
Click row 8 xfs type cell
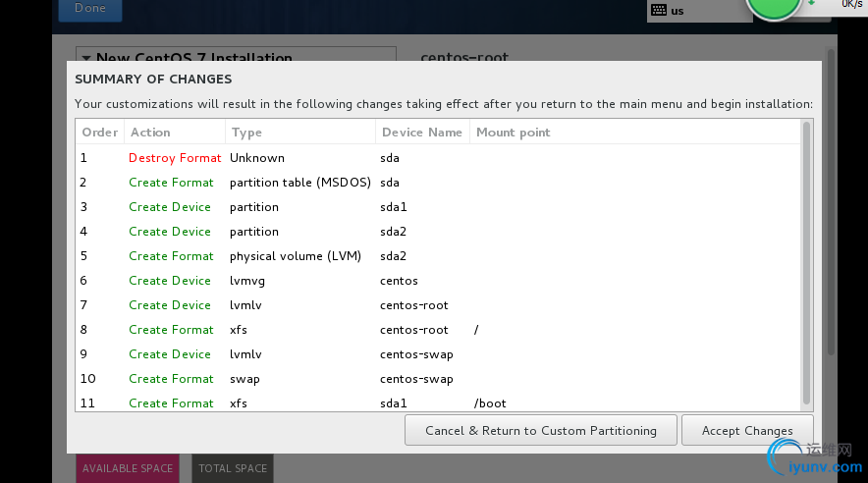click(239, 330)
